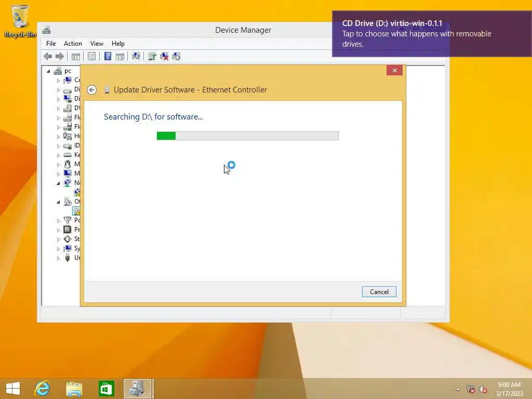Click the 'Update Driver Software - Ethernet Controller' title
The height and width of the screenshot is (399, 532).
tap(190, 90)
